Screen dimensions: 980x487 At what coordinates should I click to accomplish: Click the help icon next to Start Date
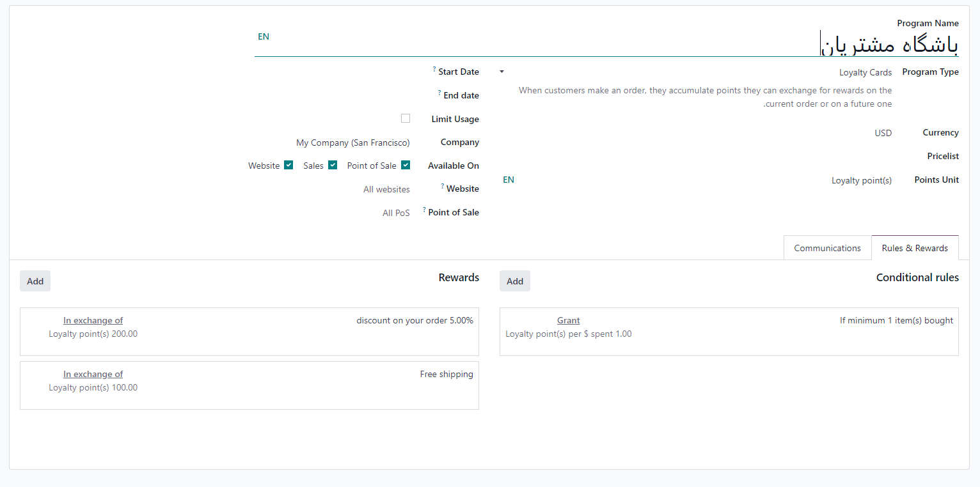tap(434, 69)
